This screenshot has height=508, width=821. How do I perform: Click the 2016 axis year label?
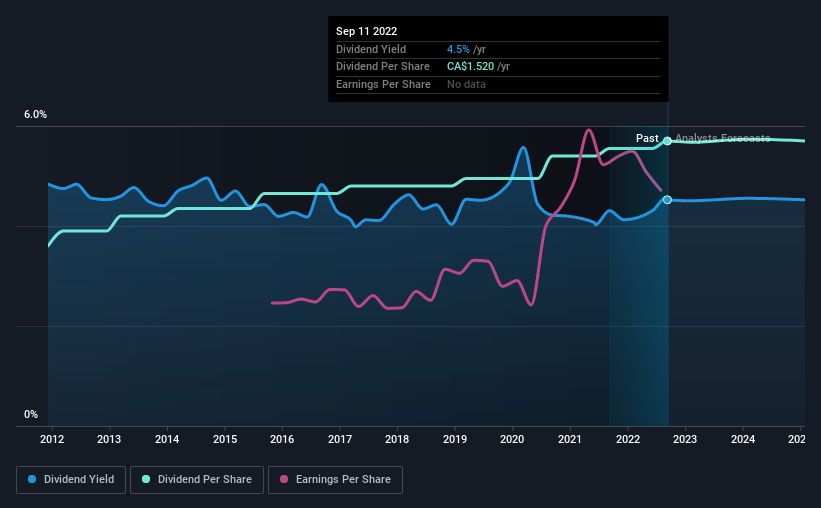282,439
